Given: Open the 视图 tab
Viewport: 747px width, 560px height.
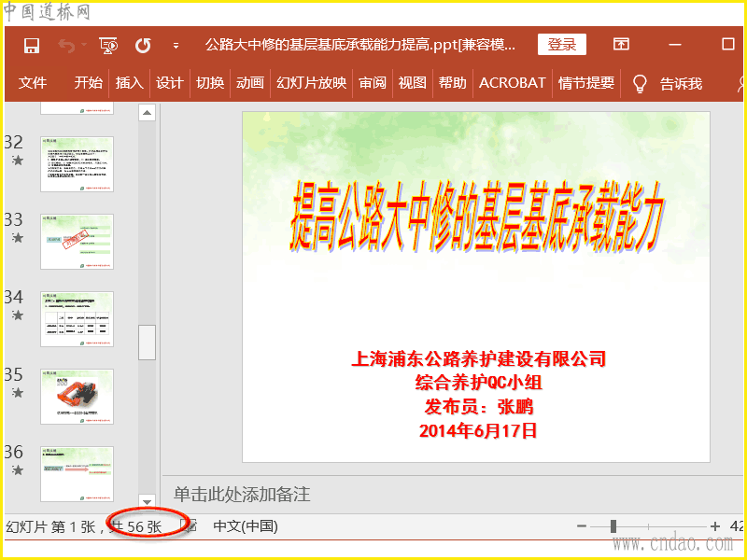Looking at the screenshot, I should [412, 83].
